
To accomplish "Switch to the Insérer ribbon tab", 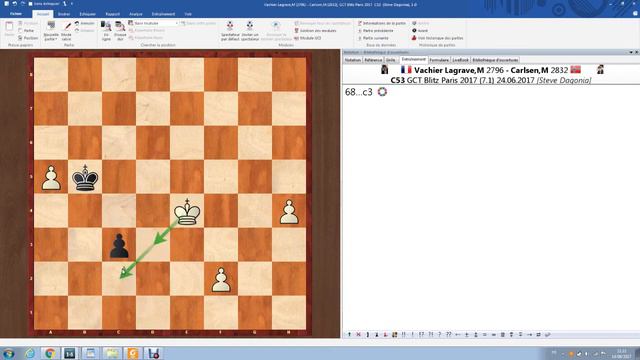I will pyautogui.click(x=64, y=14).
